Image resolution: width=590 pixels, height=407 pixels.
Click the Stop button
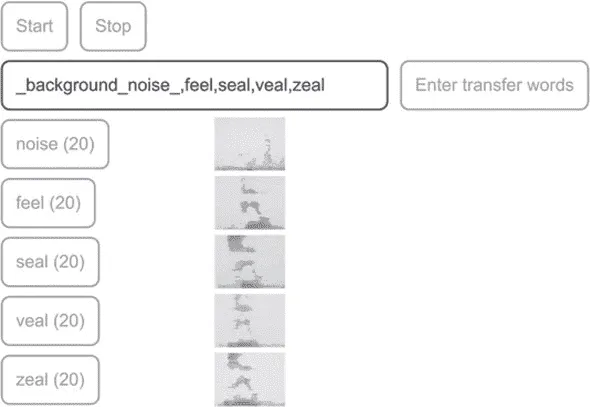(113, 26)
